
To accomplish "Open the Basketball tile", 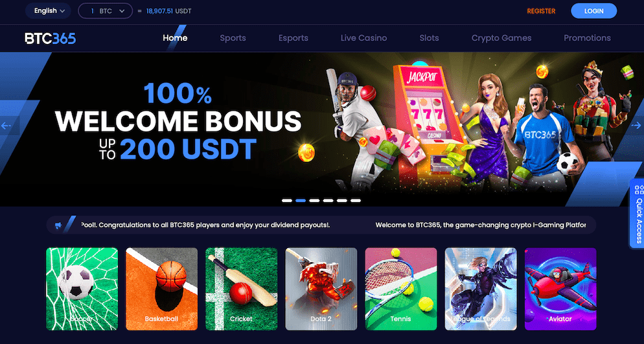I will click(161, 288).
